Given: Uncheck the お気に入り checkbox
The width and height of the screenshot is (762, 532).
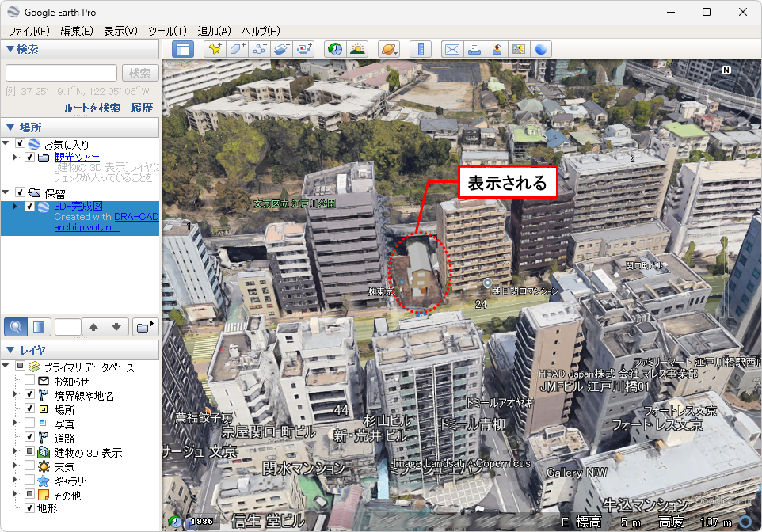Looking at the screenshot, I should point(20,143).
